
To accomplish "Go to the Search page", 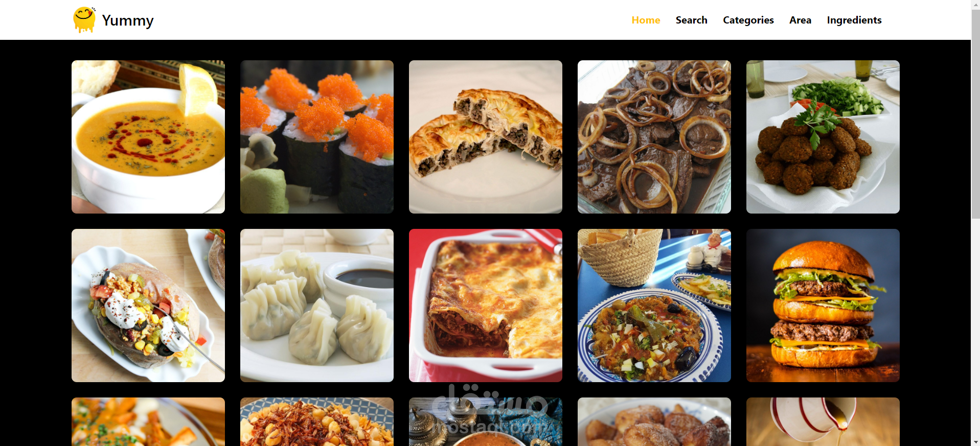I will click(x=691, y=20).
